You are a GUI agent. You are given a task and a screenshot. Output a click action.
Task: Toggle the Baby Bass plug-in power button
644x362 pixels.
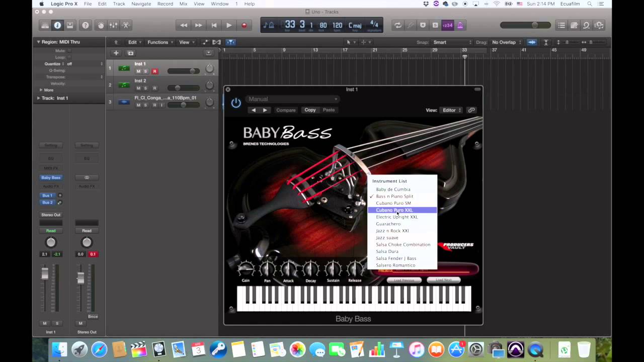(236, 103)
